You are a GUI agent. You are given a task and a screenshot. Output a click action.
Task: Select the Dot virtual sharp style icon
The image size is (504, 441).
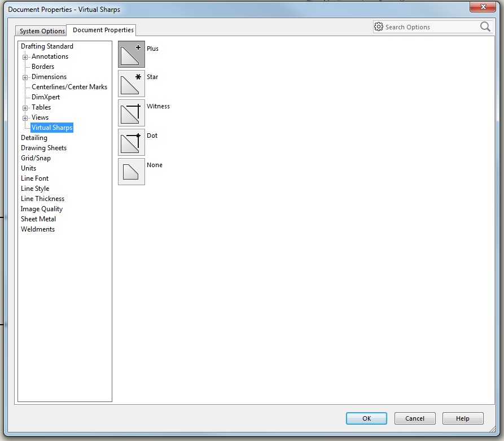(x=132, y=142)
